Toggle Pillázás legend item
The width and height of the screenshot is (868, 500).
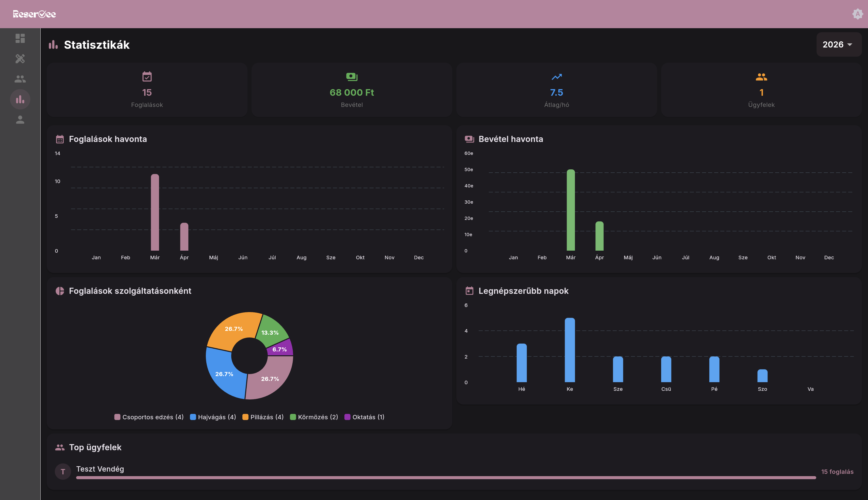pyautogui.click(x=263, y=417)
